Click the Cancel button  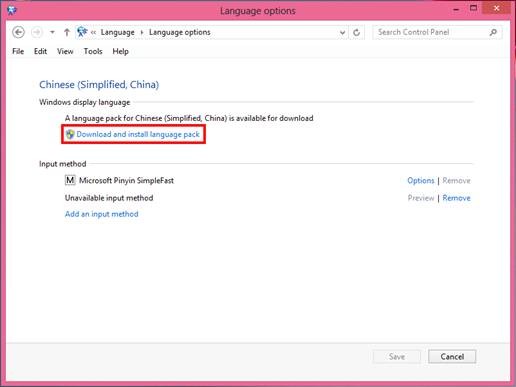point(452,357)
